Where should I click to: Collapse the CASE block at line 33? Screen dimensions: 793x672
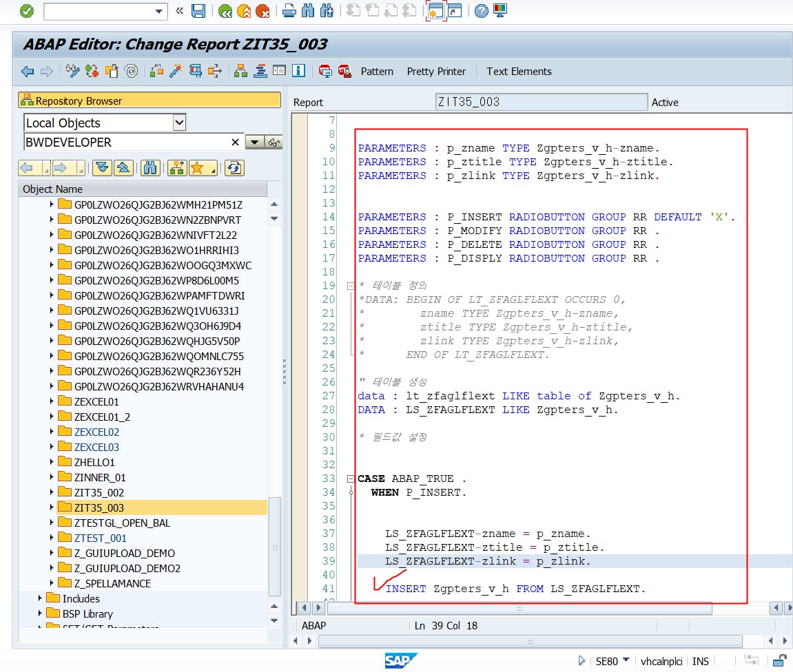pyautogui.click(x=351, y=479)
